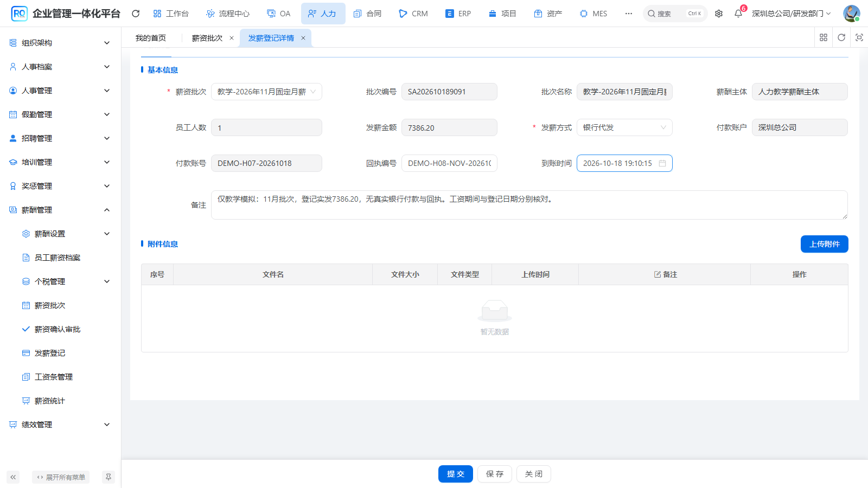868x488 pixels.
Task: Click the refresh icon beside the platform title
Action: click(136, 14)
